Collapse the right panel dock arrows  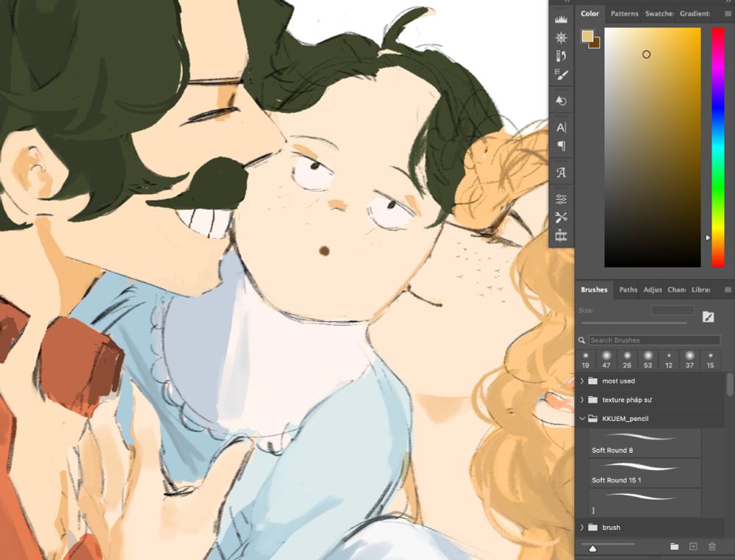click(x=728, y=2)
